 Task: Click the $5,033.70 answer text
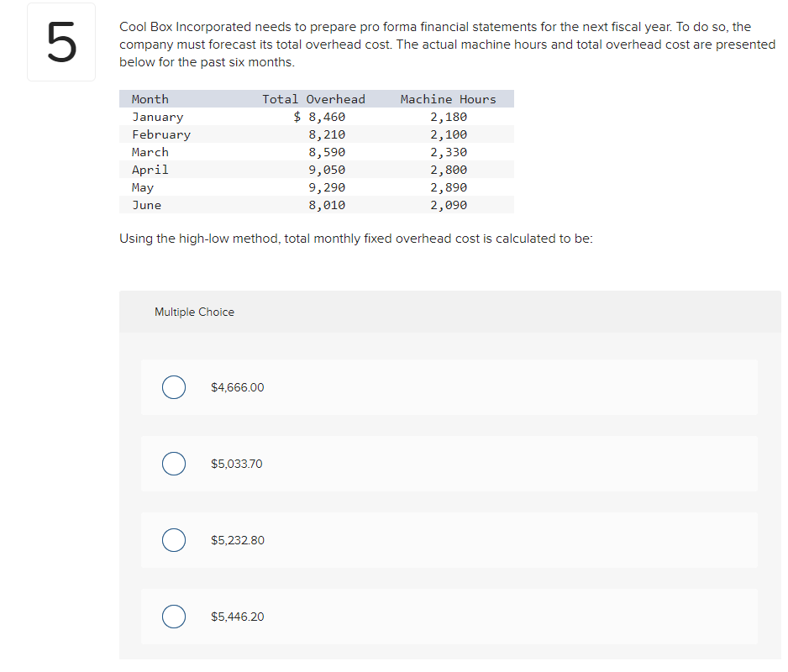[x=237, y=464]
